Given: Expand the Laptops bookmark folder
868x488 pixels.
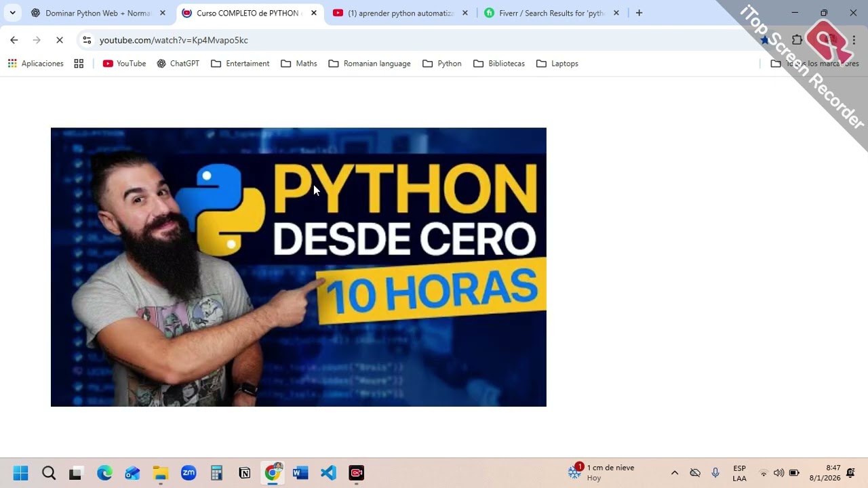Looking at the screenshot, I should tap(557, 64).
